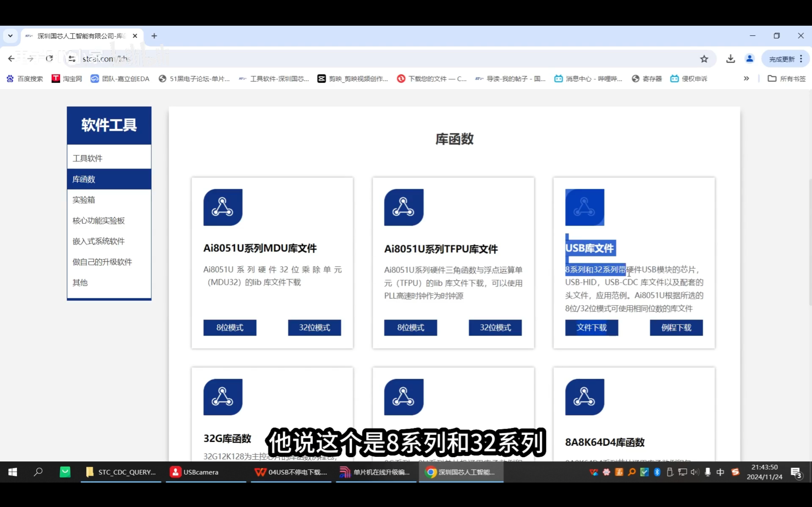Select 嵌入式系统软件 in the sidebar
Screen dimensions: 812x507
click(x=109, y=241)
